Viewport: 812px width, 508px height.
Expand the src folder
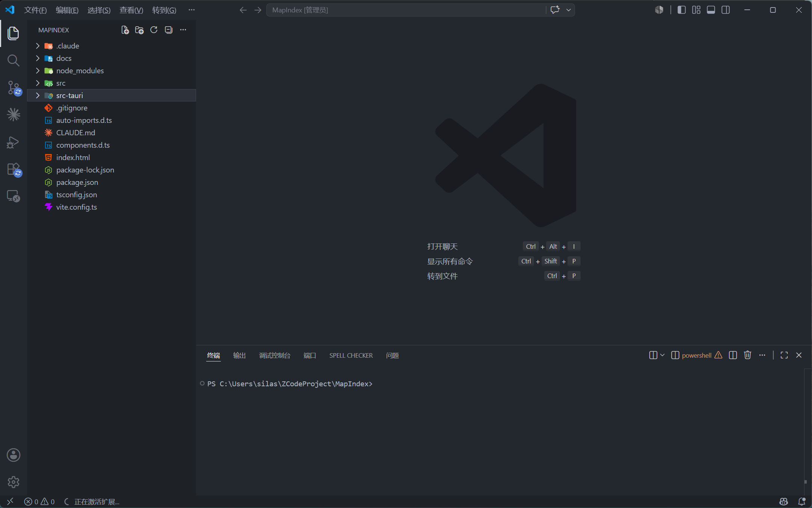coord(112,83)
